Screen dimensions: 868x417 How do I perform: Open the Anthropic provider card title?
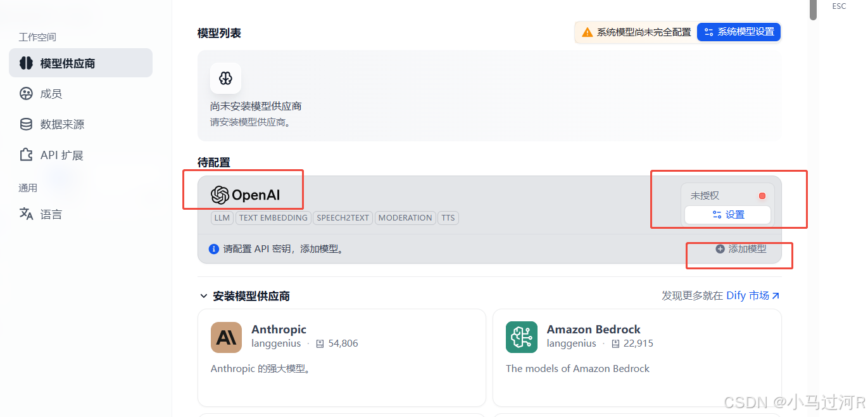279,330
